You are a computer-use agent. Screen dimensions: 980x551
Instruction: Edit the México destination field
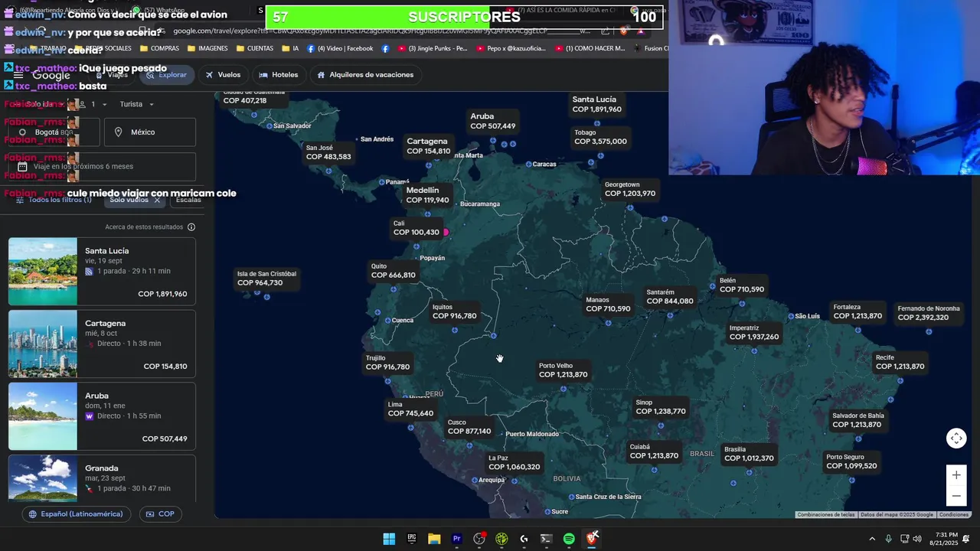150,132
